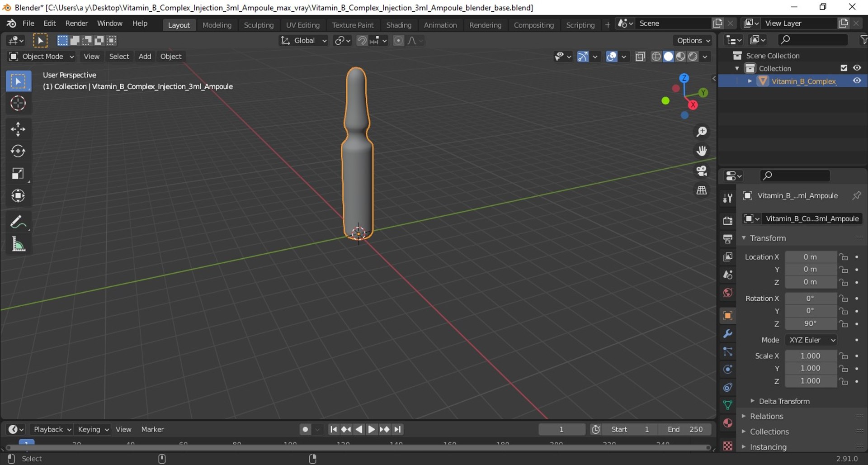Choose the Transform tool
Screen dimensions: 868x465
(x=18, y=196)
